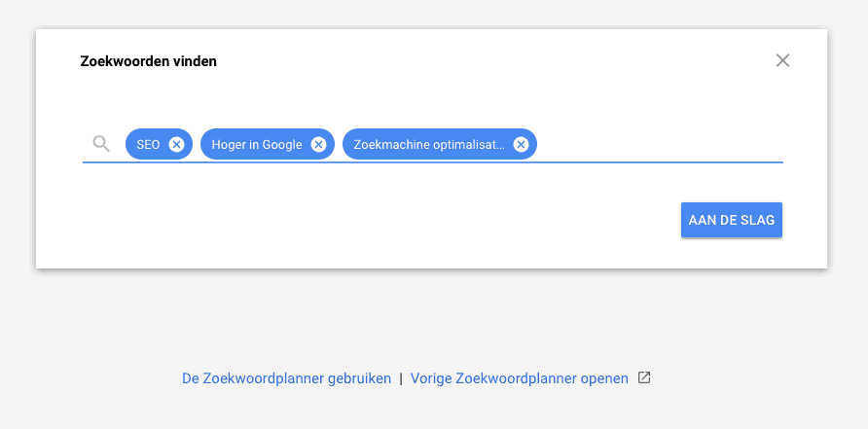Screen dimensions: 868x429
Task: Open 'Vorige Zoekwoordplanner openen' link
Action: [520, 378]
